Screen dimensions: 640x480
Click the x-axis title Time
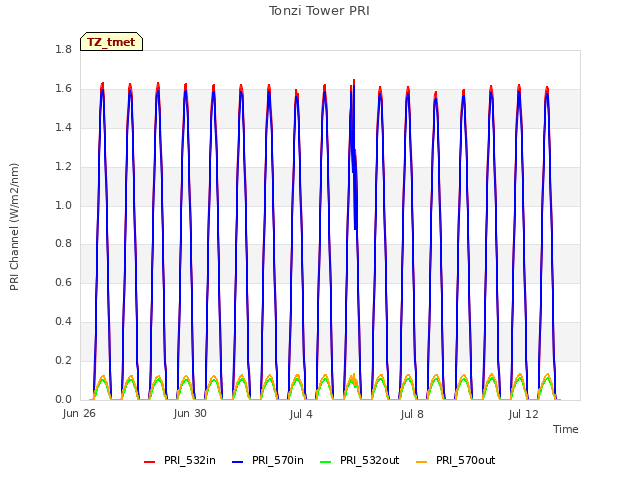point(566,429)
